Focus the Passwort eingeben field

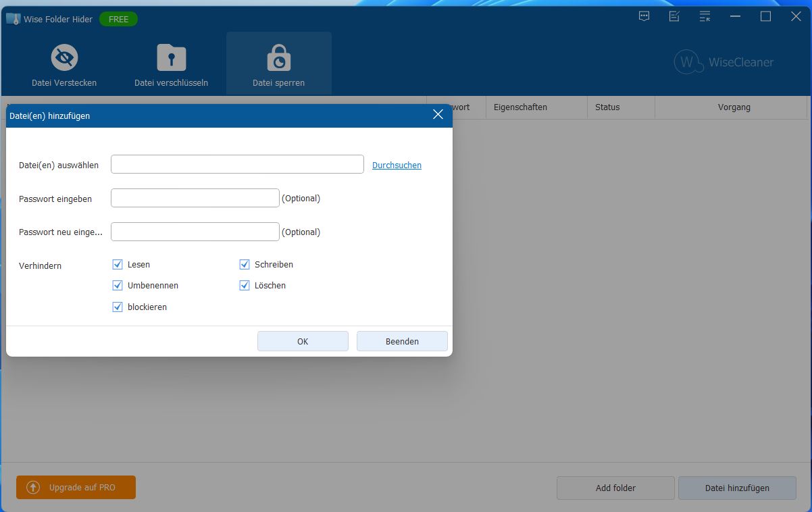click(x=195, y=198)
